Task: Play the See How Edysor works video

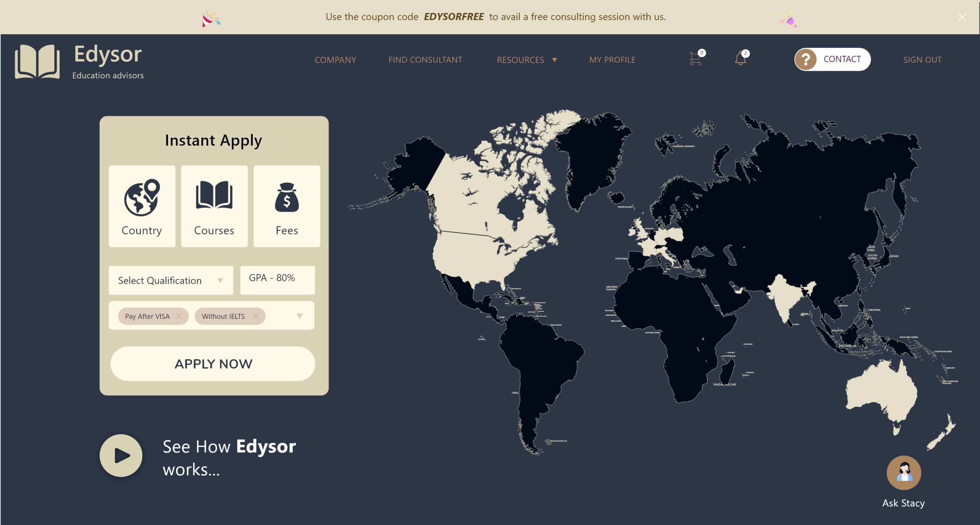Action: point(121,455)
